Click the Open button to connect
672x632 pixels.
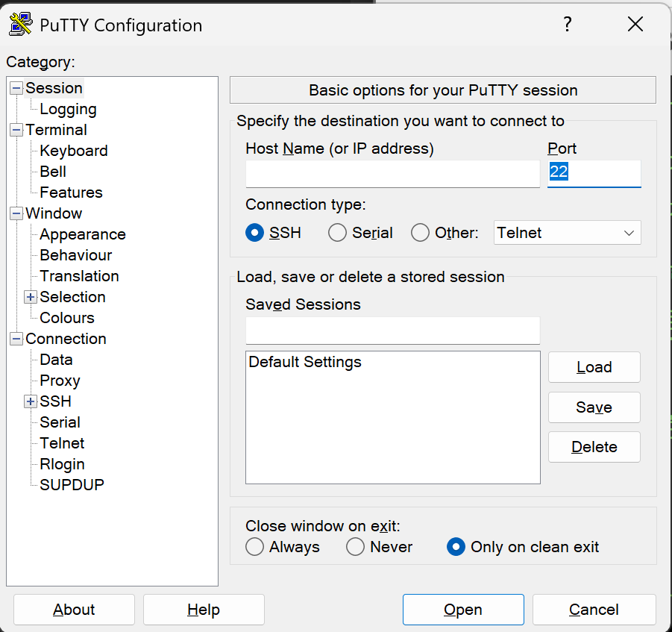point(463,610)
